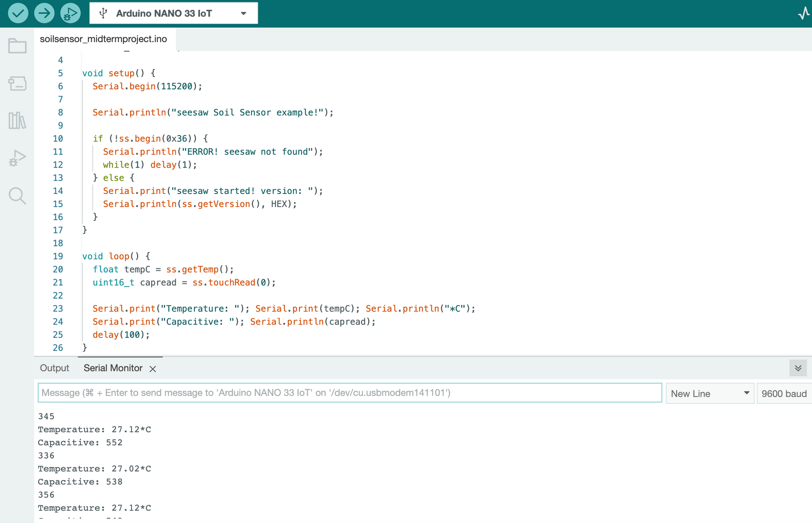Click line number 10 in the gutter
812x523 pixels.
click(58, 139)
